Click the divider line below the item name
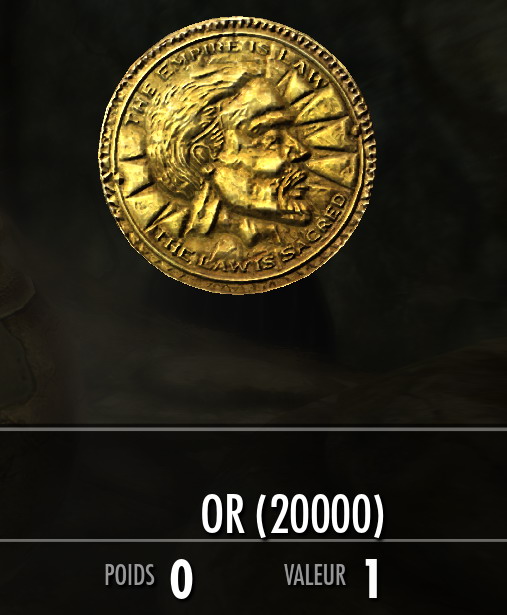 (253, 541)
